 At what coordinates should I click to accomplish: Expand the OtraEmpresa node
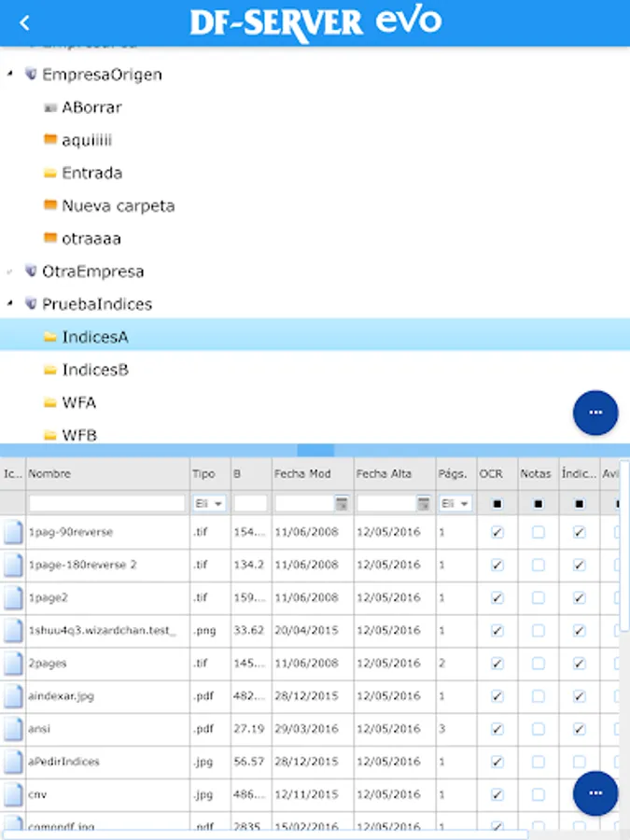(x=9, y=272)
